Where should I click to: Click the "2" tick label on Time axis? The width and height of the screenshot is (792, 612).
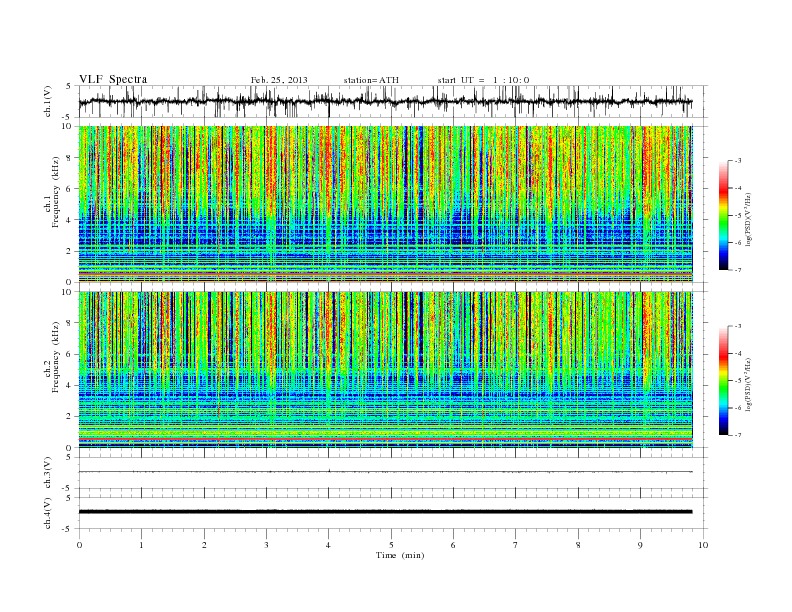click(x=204, y=545)
